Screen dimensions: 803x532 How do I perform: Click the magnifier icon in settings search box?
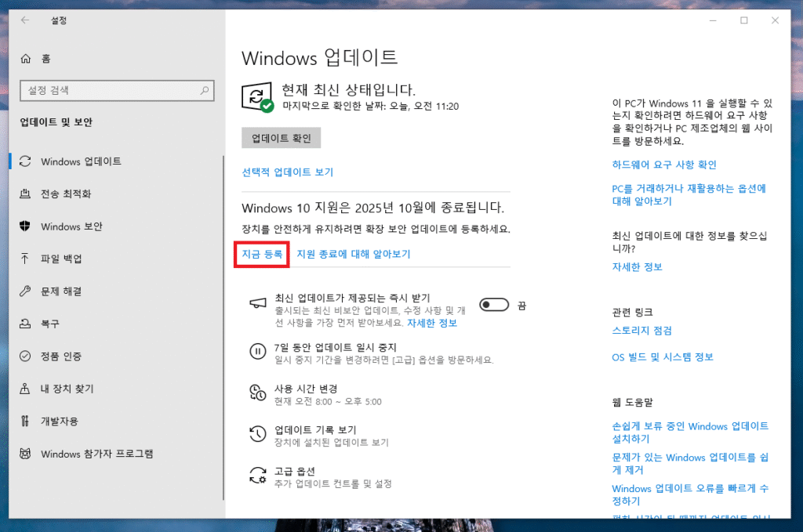pos(204,91)
